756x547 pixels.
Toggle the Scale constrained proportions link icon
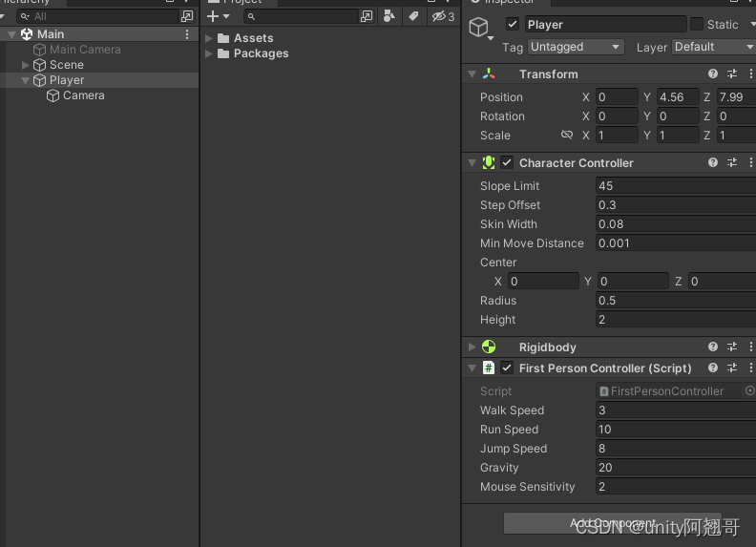coord(566,135)
